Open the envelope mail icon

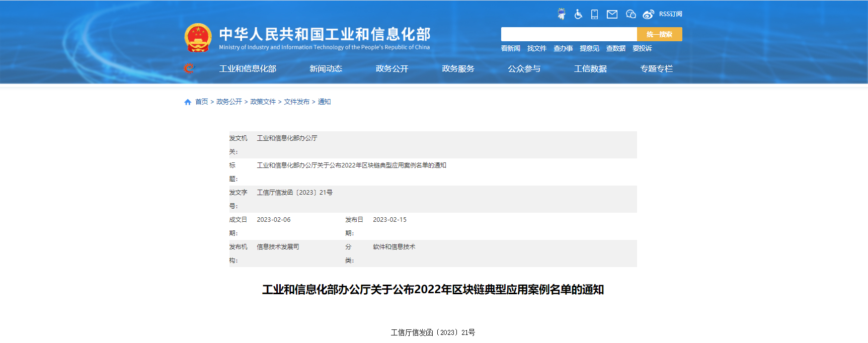point(612,14)
